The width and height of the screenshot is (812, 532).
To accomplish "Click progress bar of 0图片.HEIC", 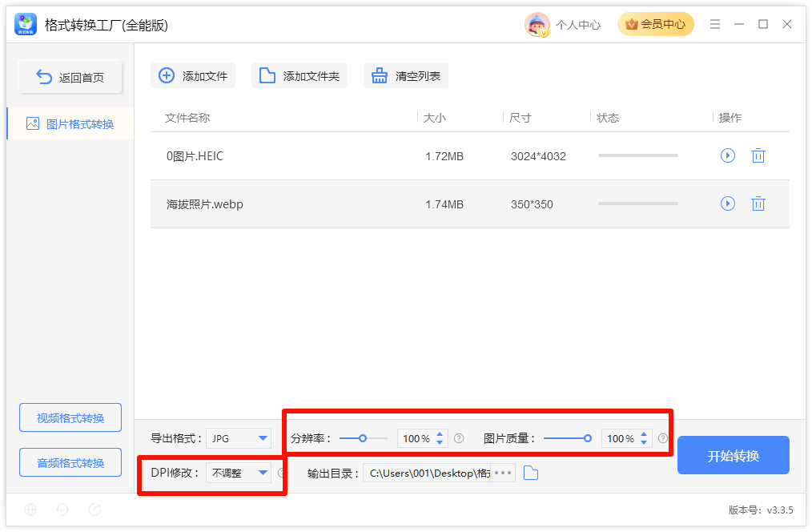I will 638,155.
